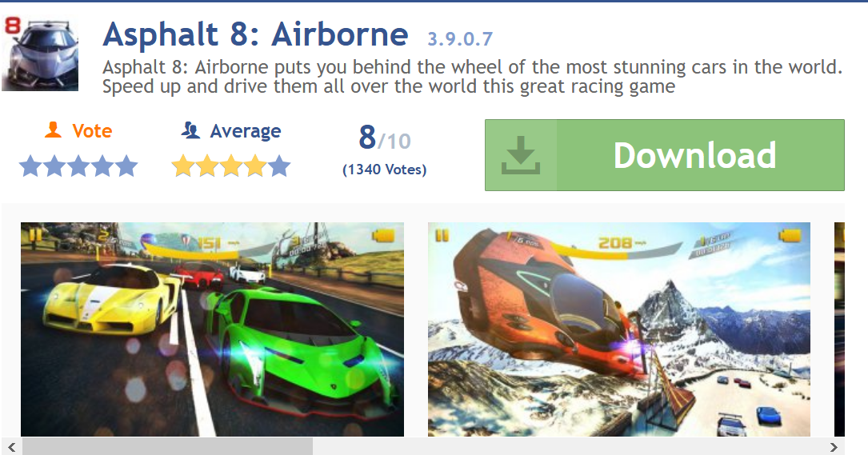Viewport: 868px width, 455px height.
Task: Click the Asphalt 8 app icon
Action: point(40,53)
